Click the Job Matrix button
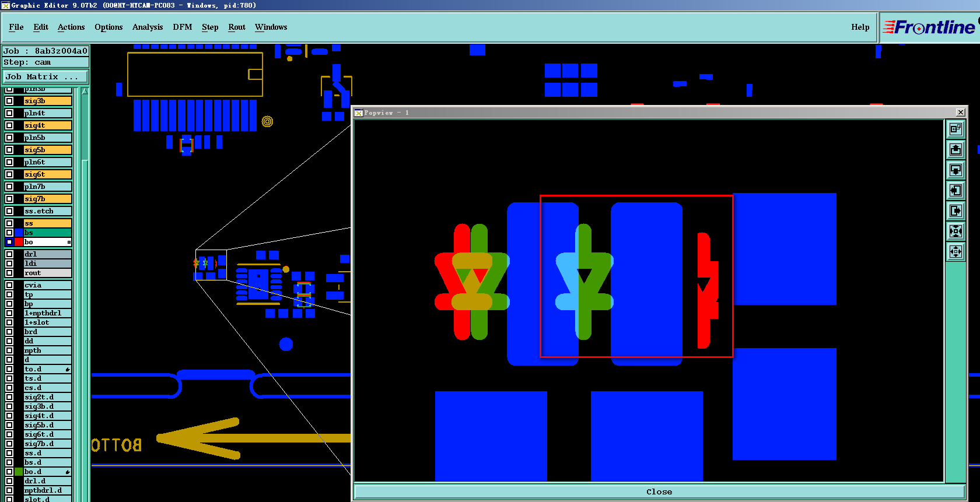 tap(45, 76)
